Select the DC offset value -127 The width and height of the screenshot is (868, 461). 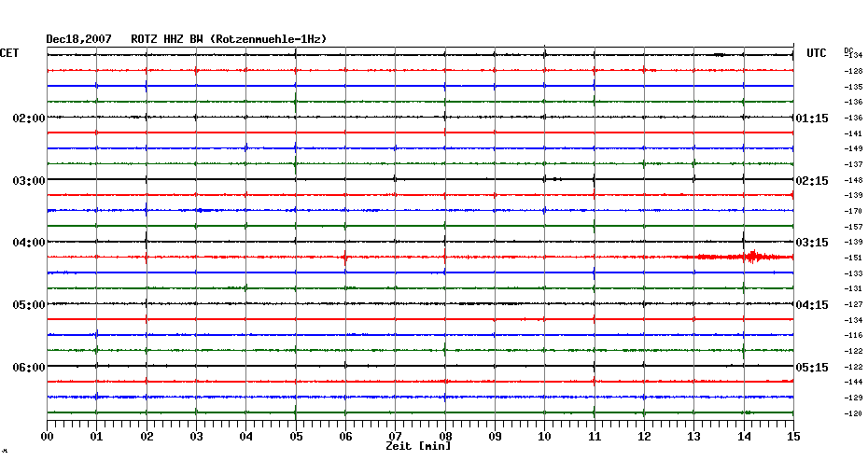[x=854, y=304]
